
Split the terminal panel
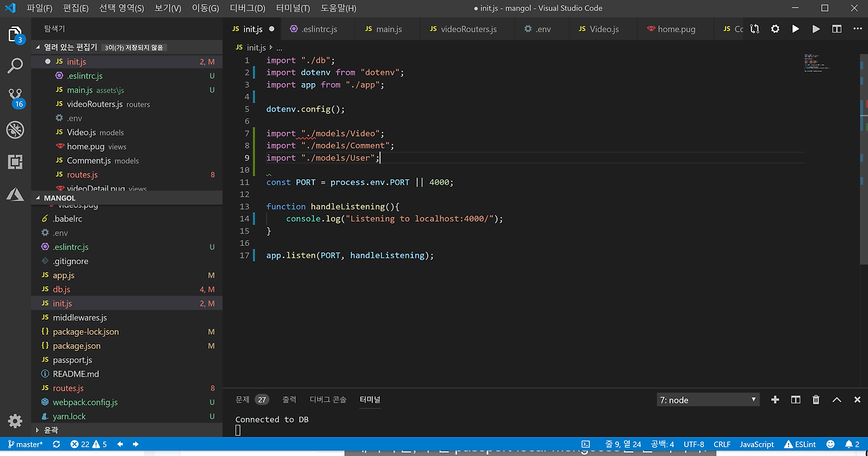[796, 400]
